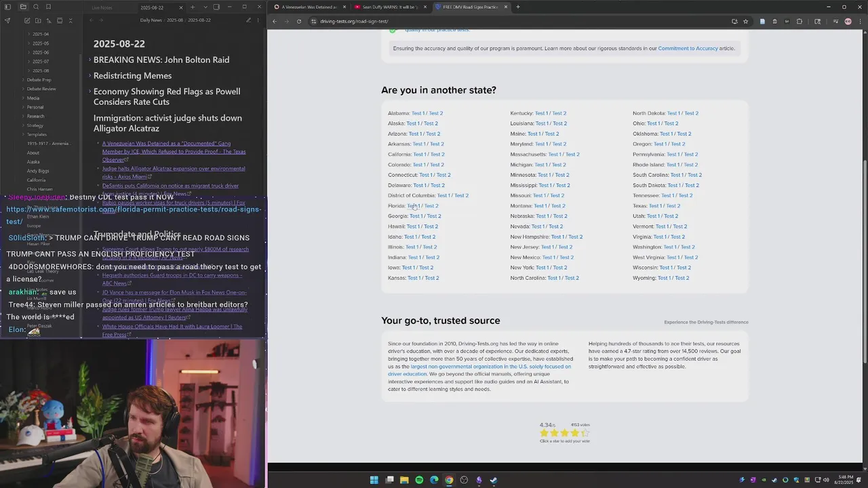This screenshot has width=868, height=488.
Task: Rate the page with the first star
Action: point(545,433)
